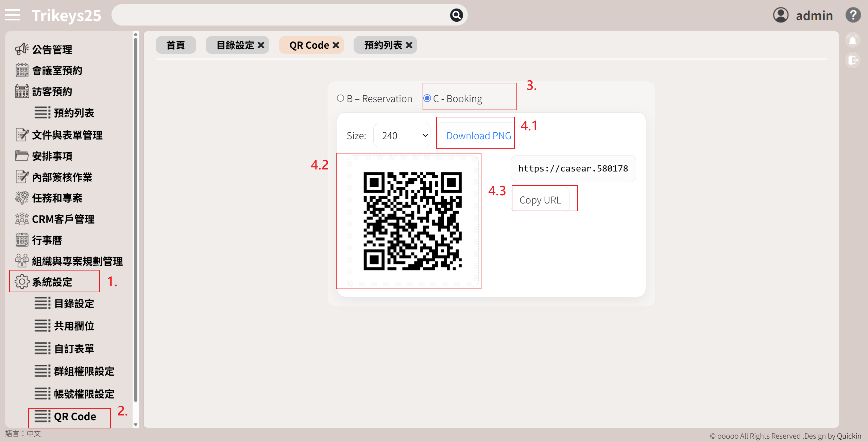Click the admin user avatar icon

coord(781,15)
